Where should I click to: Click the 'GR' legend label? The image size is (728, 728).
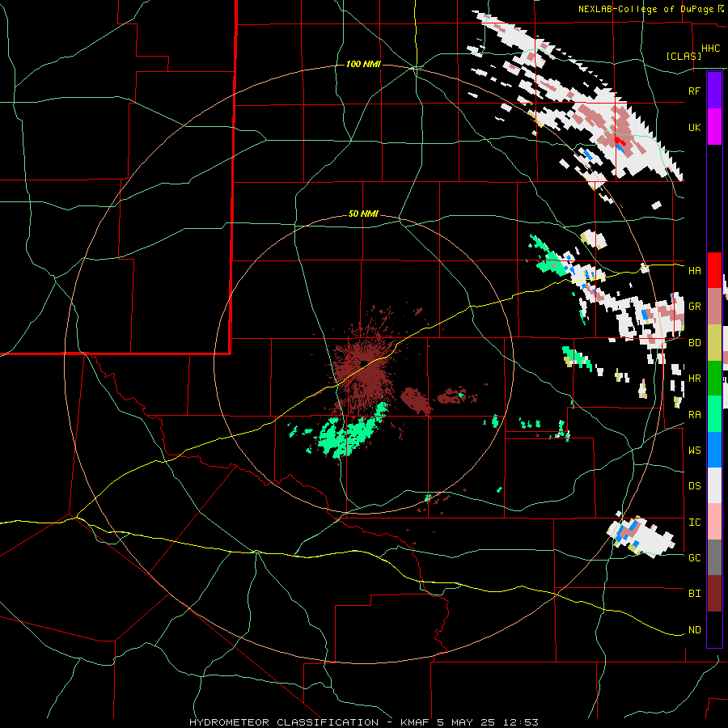tap(694, 307)
